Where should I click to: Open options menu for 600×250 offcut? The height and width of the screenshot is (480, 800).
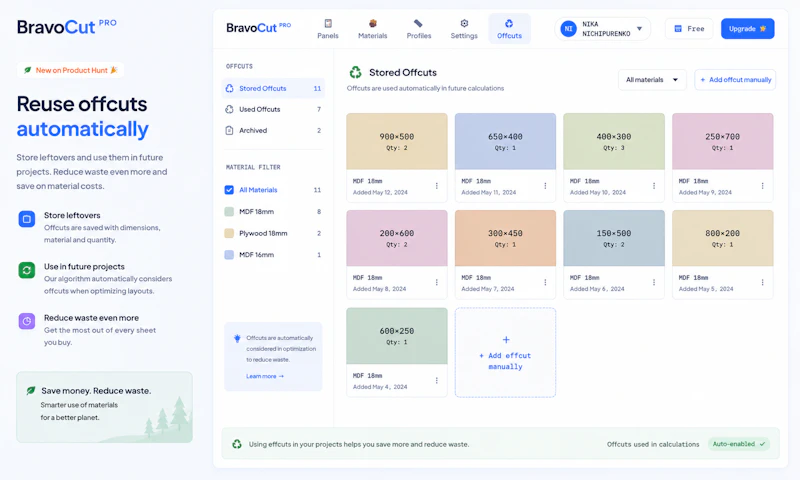437,381
